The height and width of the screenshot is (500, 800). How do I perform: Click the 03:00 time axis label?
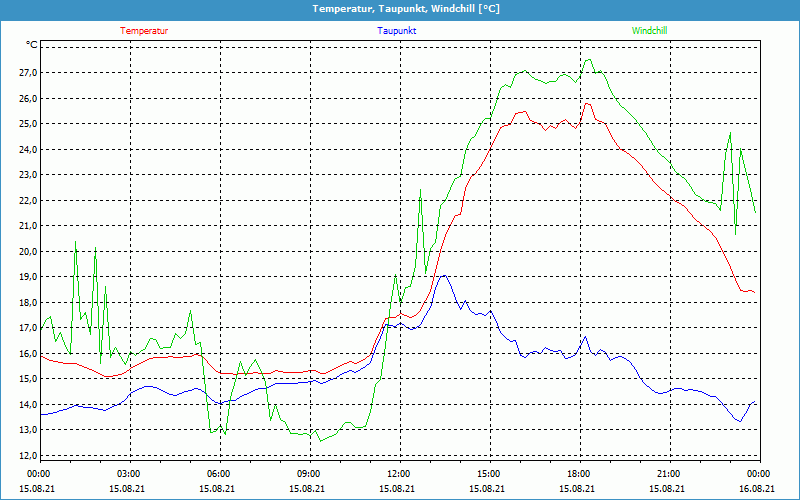[x=129, y=474]
